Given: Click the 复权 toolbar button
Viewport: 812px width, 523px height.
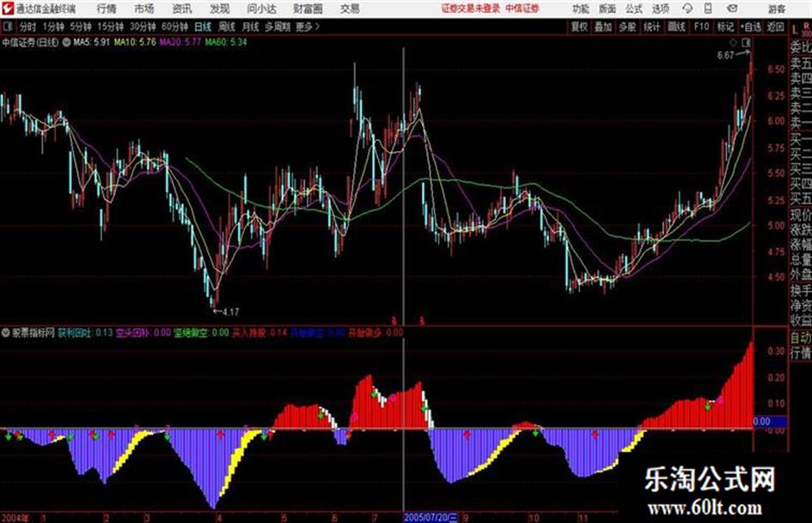Looking at the screenshot, I should (579, 27).
